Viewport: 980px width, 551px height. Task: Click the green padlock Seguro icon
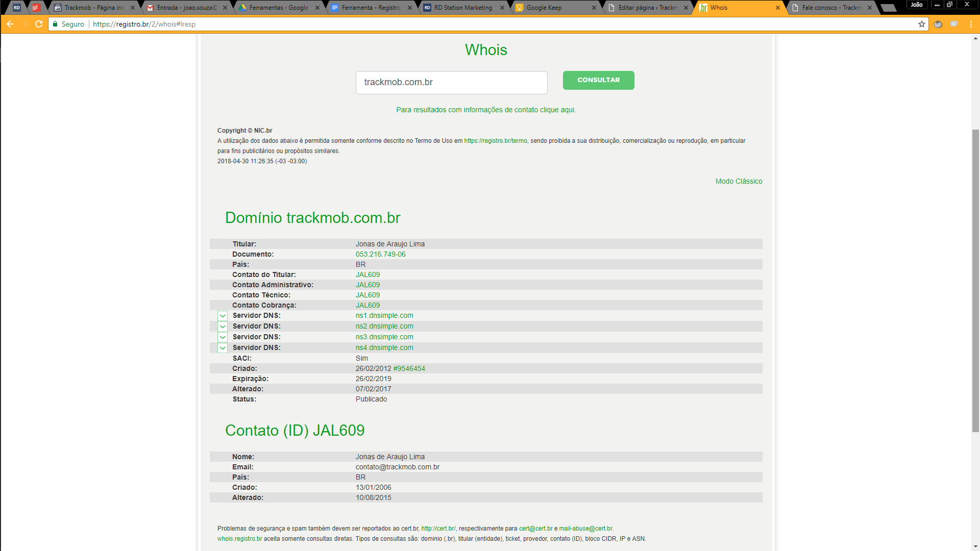click(x=56, y=24)
